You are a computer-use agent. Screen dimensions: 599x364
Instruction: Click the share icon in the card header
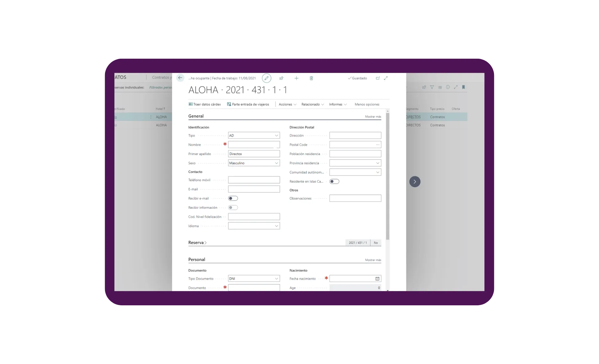[281, 78]
